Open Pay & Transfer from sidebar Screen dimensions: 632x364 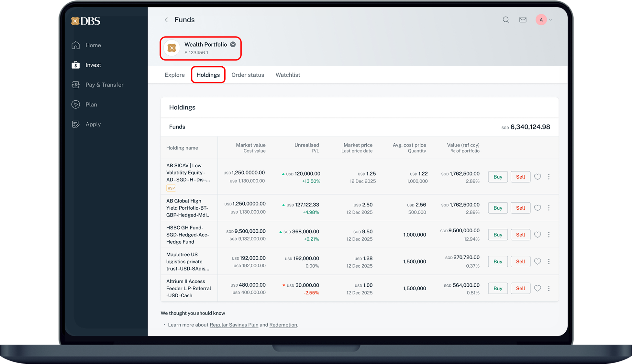[x=104, y=85]
